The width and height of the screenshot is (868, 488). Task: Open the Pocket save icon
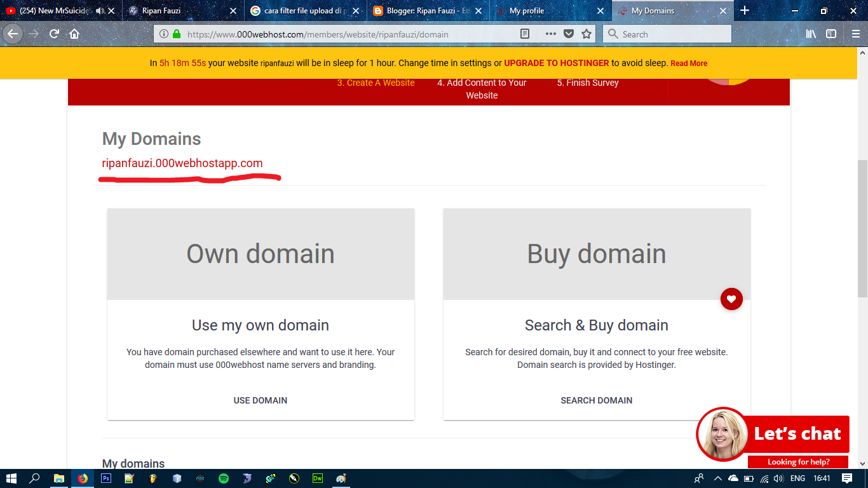pyautogui.click(x=569, y=34)
